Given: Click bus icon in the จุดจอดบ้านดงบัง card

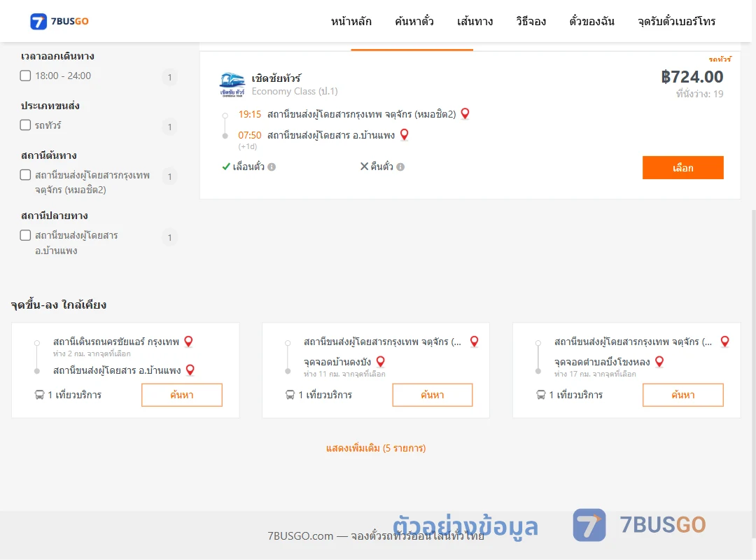Looking at the screenshot, I should coord(290,395).
